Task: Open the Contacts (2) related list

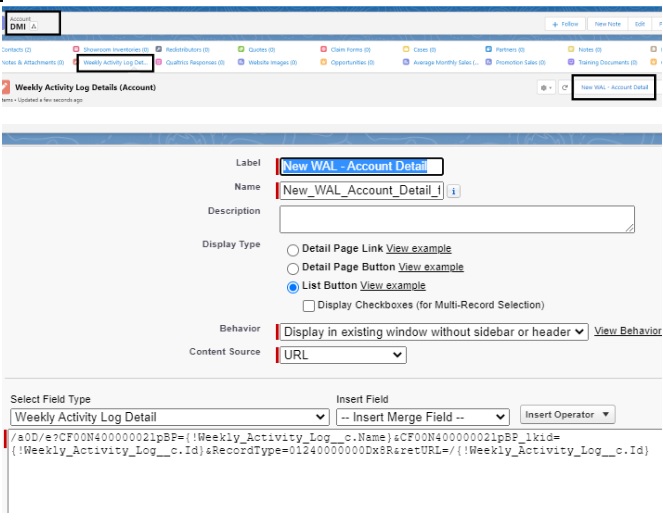Action: coord(16,50)
